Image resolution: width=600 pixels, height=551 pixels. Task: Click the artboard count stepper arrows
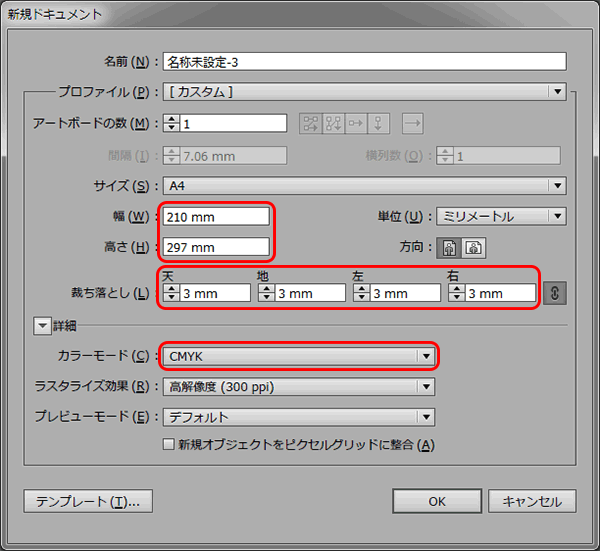tap(171, 124)
